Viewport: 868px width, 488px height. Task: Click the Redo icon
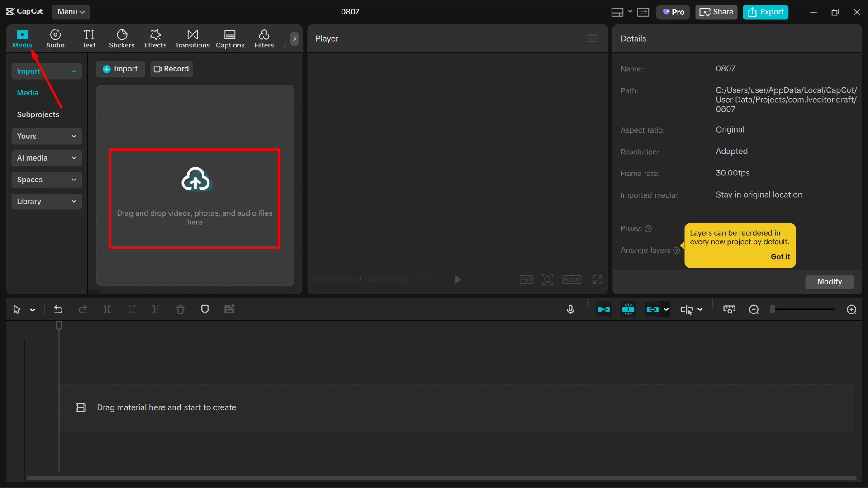[x=83, y=309]
